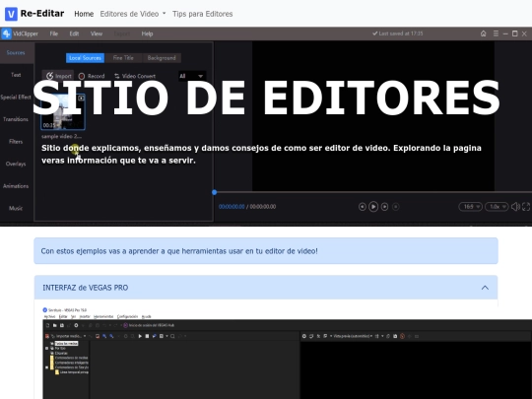Open VEGAS Pro Configuración menu

tap(127, 316)
